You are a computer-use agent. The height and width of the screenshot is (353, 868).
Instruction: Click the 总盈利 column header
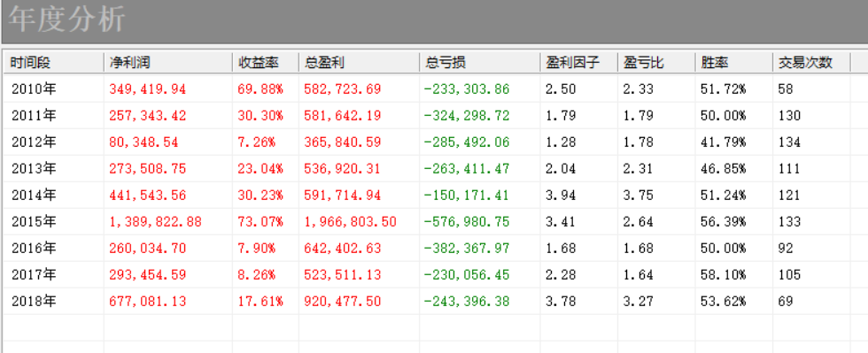point(360,63)
